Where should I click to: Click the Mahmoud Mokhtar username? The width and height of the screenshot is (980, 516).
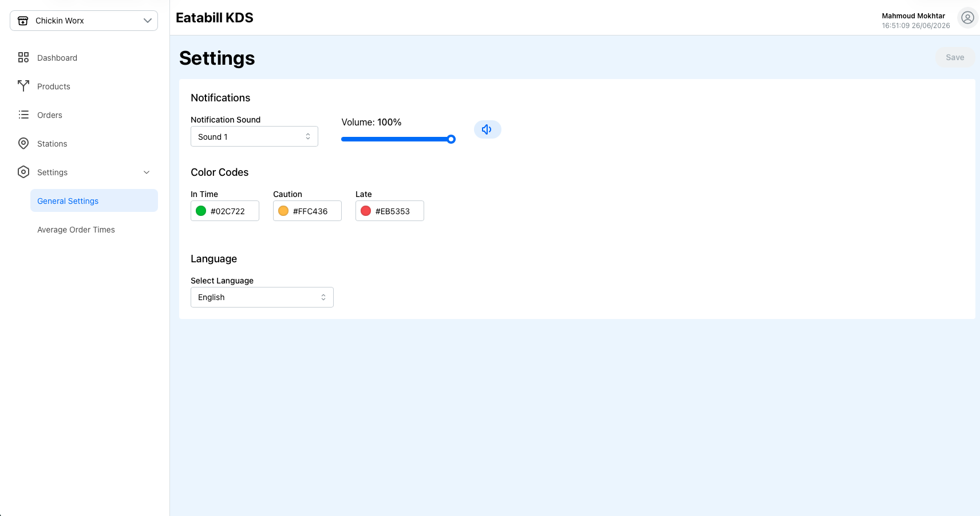click(x=914, y=16)
